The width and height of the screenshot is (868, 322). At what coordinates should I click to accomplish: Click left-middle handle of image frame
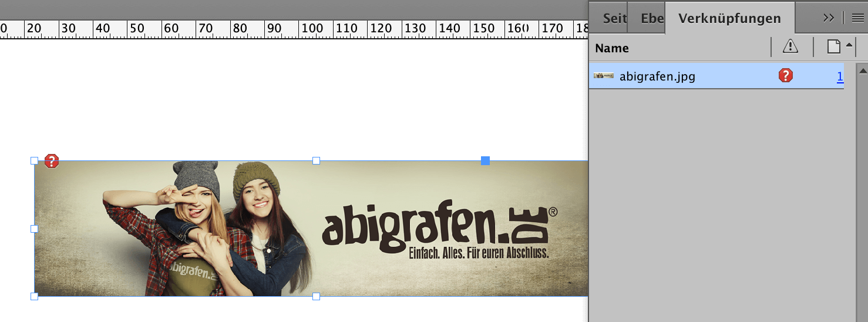[34, 229]
